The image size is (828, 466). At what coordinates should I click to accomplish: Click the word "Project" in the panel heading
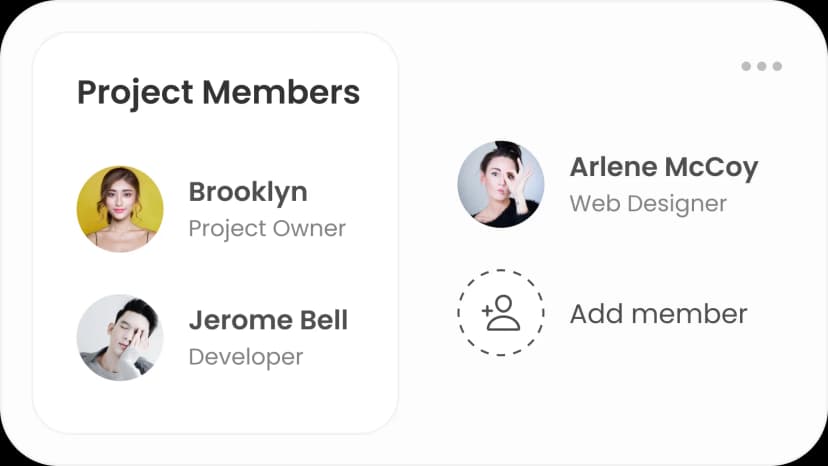click(x=135, y=93)
